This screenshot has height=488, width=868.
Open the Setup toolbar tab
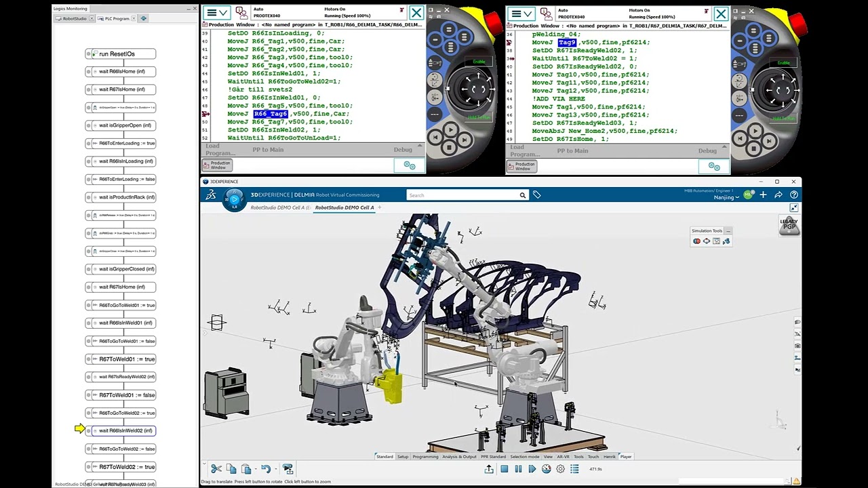(x=403, y=457)
